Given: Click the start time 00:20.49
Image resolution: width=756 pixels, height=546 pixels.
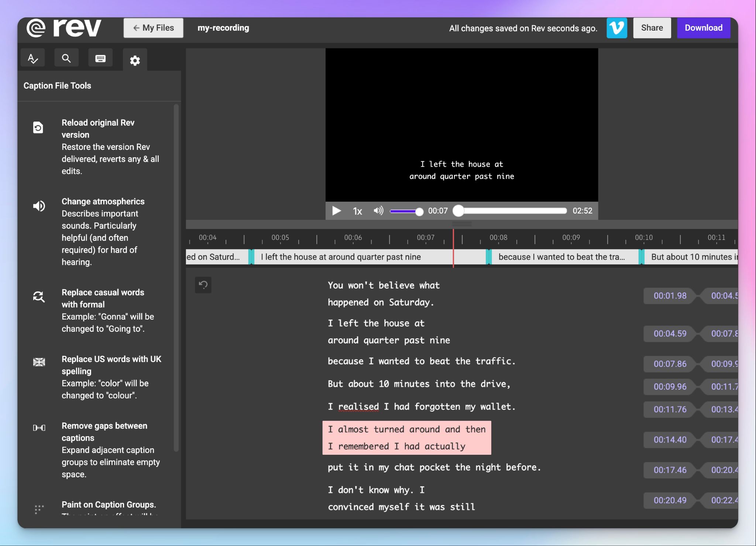Looking at the screenshot, I should pyautogui.click(x=670, y=500).
